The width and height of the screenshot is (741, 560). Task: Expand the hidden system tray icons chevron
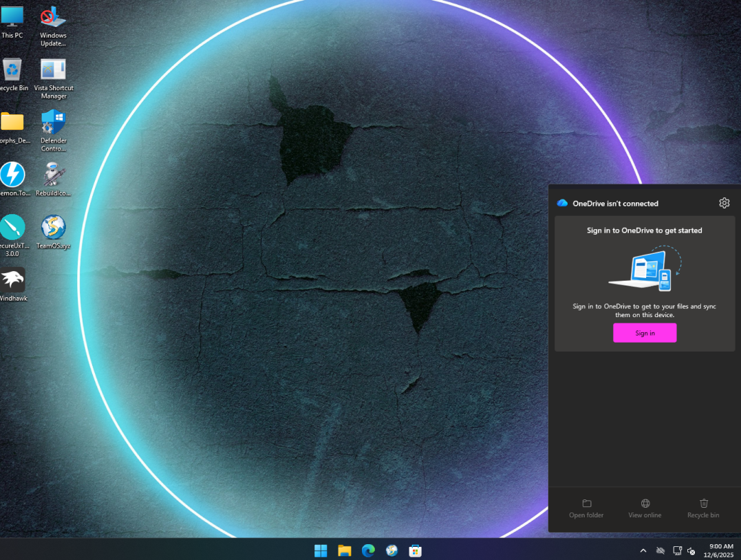click(x=643, y=550)
